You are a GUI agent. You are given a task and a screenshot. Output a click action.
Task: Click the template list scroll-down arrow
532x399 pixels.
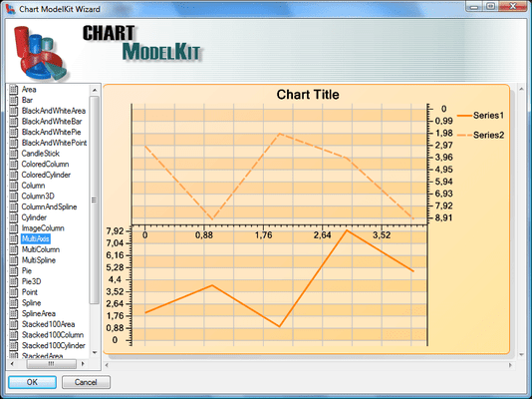(95, 353)
